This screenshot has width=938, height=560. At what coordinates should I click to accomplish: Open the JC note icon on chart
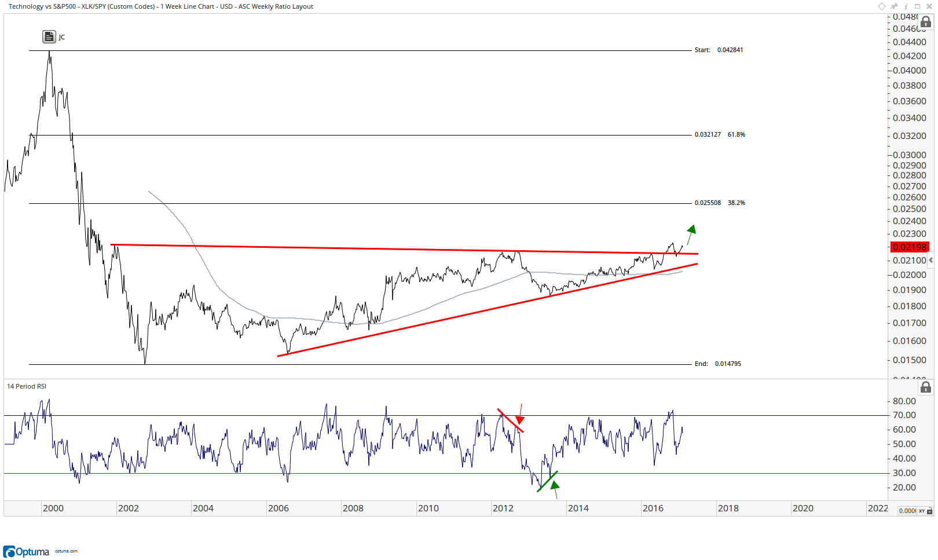tap(49, 36)
